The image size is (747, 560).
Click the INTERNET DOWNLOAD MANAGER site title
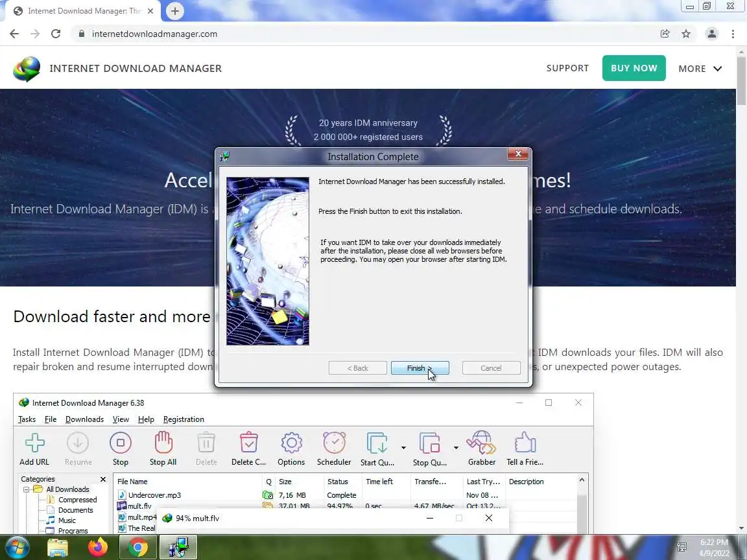tap(136, 69)
